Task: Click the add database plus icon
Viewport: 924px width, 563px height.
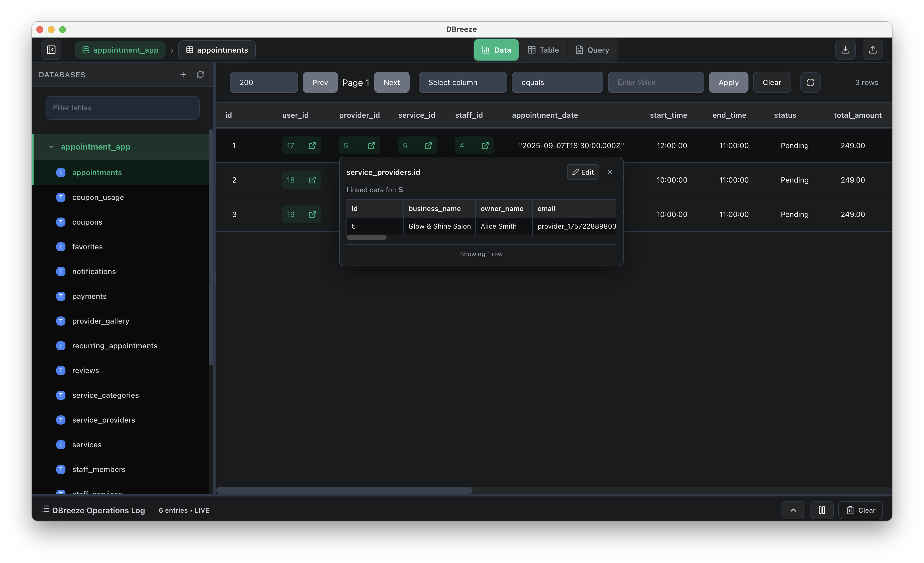Action: 183,74
